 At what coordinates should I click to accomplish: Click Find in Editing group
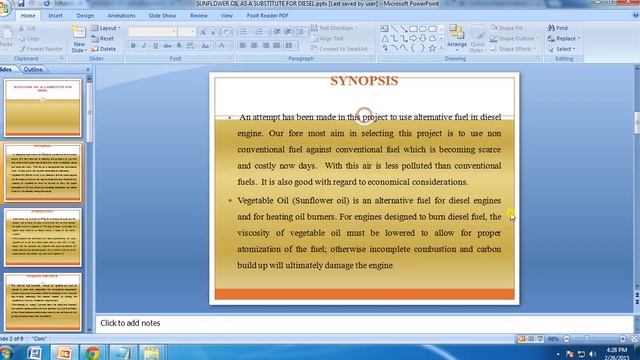(x=558, y=28)
